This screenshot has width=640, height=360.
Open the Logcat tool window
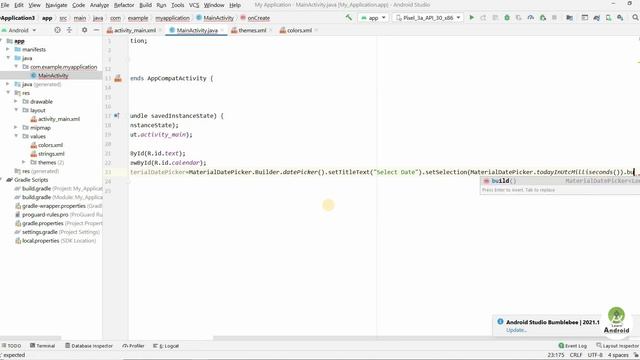pos(166,346)
